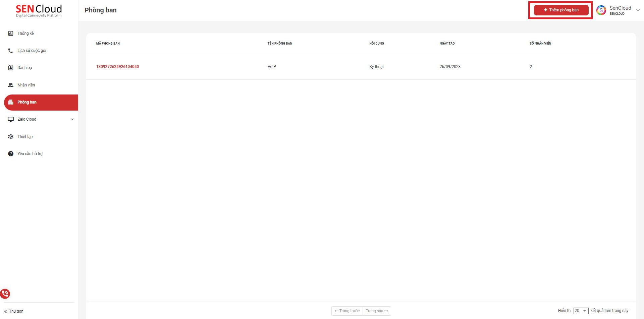Go to next page with Trang sau

click(x=377, y=311)
